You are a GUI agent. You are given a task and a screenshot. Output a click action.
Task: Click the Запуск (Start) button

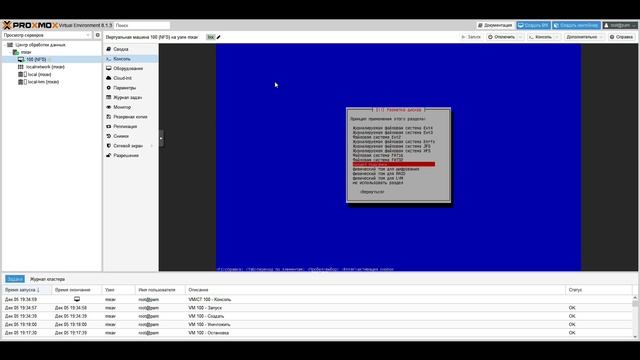pos(471,37)
